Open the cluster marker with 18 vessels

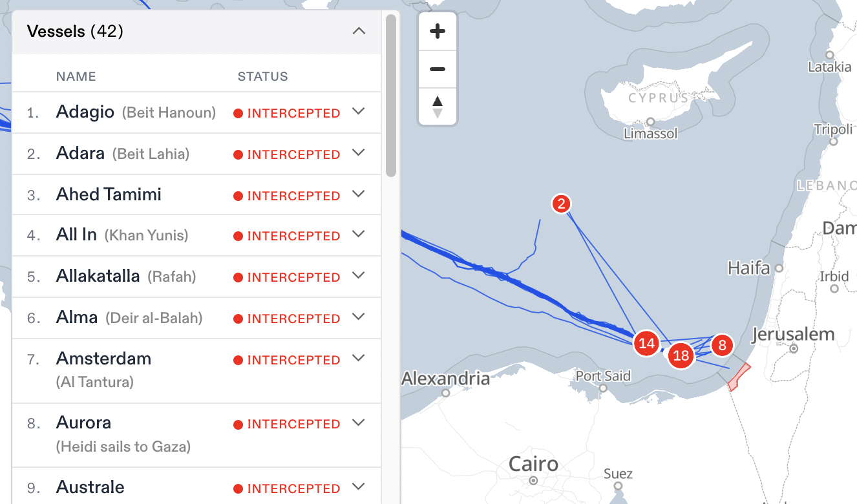[681, 355]
